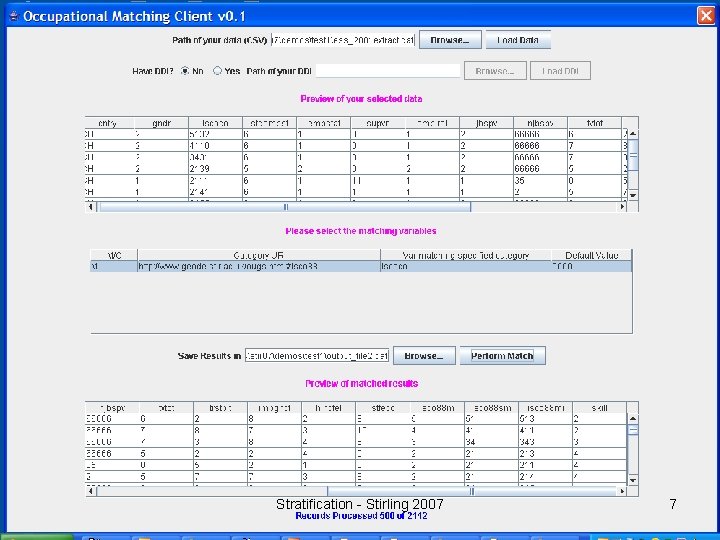720x540 pixels.
Task: Close the Occupational Matching Client window
Action: click(x=706, y=16)
